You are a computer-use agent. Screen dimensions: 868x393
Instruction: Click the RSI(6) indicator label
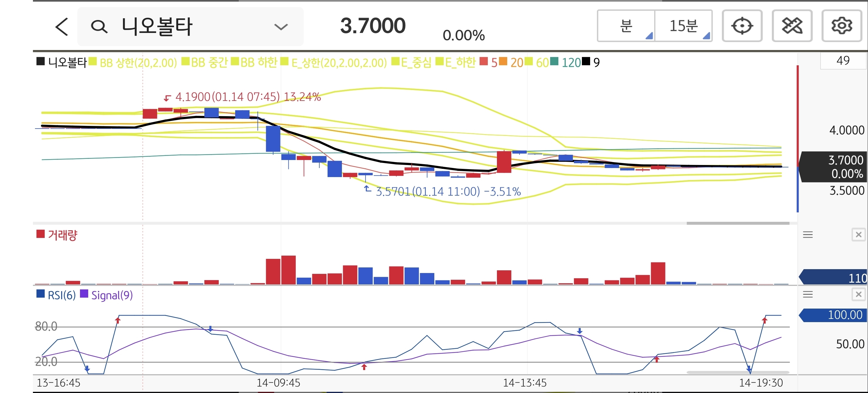61,295
